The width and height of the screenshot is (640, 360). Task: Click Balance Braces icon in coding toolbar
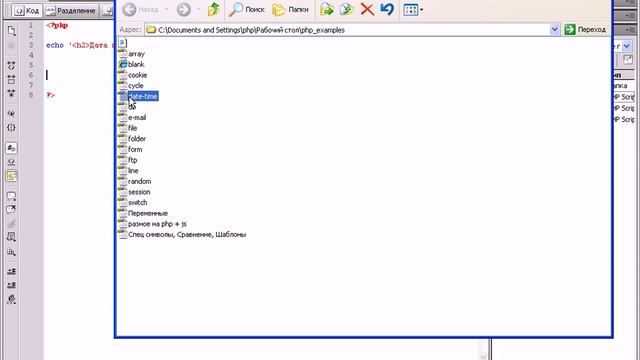(x=11, y=127)
